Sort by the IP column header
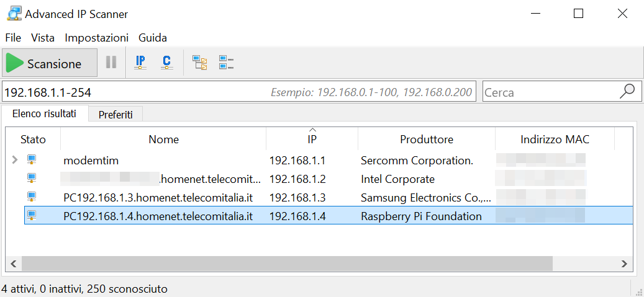This screenshot has height=297, width=644. (312, 140)
